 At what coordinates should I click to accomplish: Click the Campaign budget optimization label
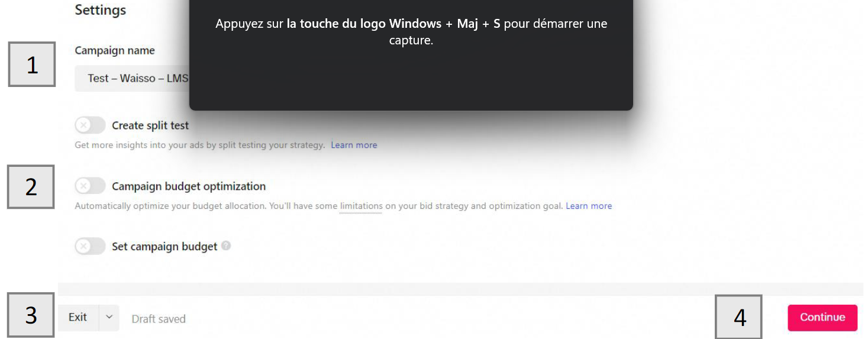[x=189, y=186]
